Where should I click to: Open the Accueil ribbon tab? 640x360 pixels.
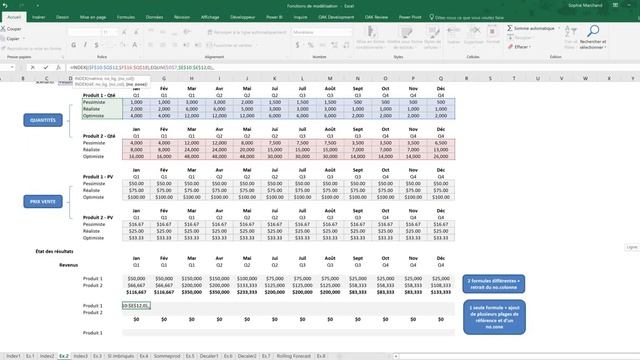14,17
